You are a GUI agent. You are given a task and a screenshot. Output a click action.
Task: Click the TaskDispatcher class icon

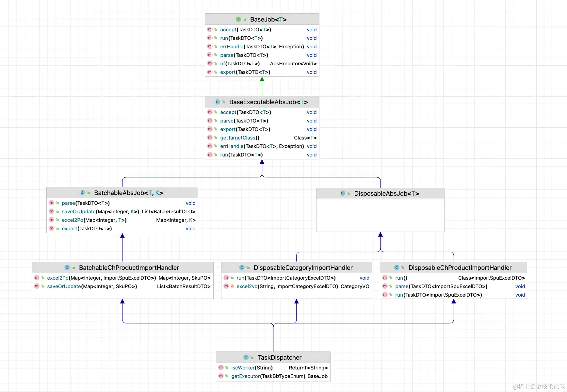[246, 357]
